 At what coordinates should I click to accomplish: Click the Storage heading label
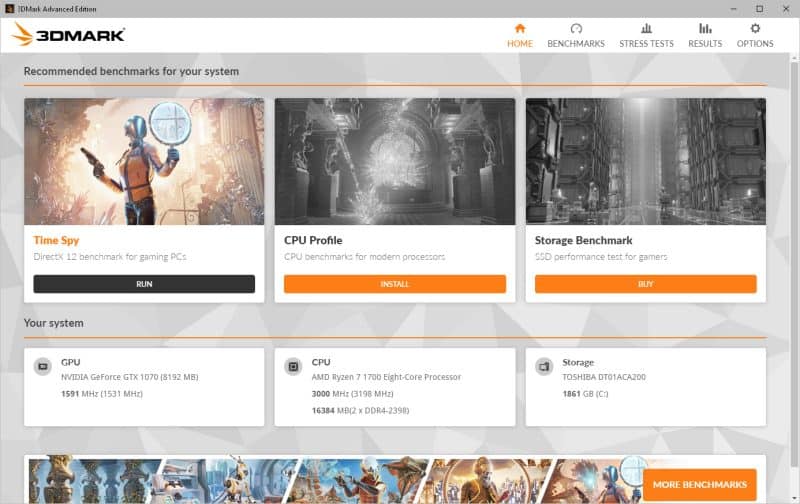click(x=578, y=362)
